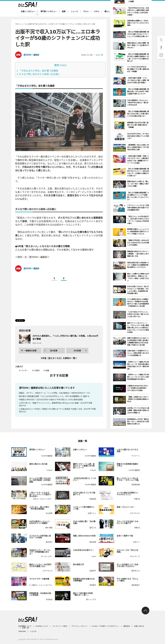Click the # 仕事術 tag

36,370
